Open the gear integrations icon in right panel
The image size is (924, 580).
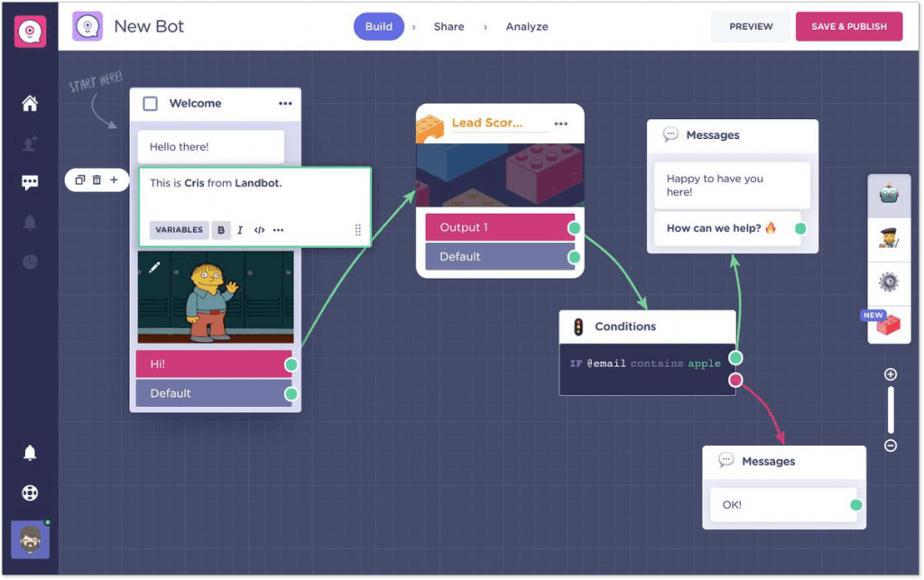click(x=889, y=283)
